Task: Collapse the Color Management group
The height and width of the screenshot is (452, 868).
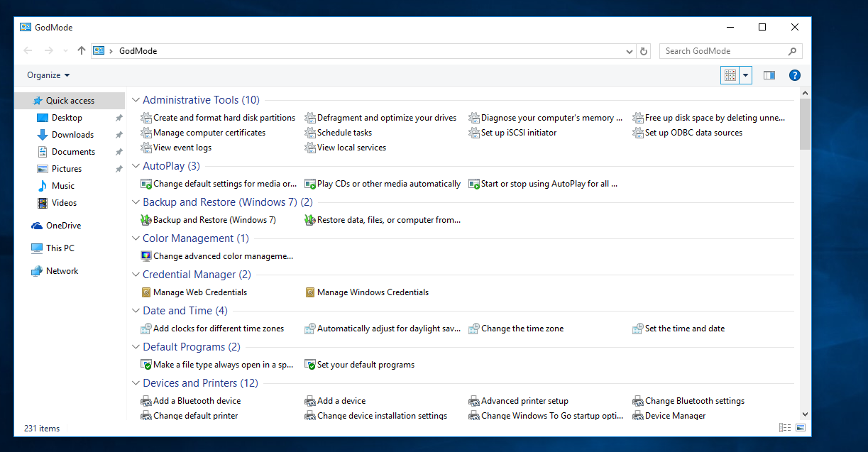Action: tap(136, 238)
